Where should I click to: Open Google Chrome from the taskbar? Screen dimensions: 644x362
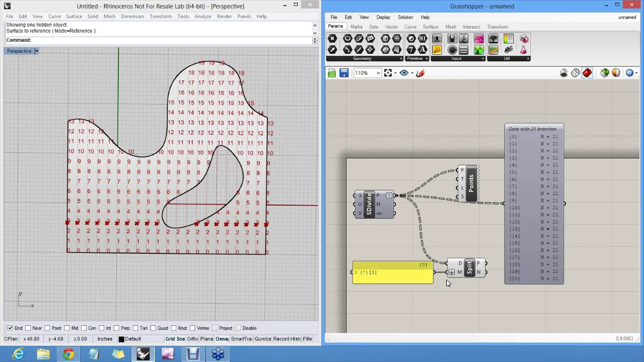tap(68, 354)
